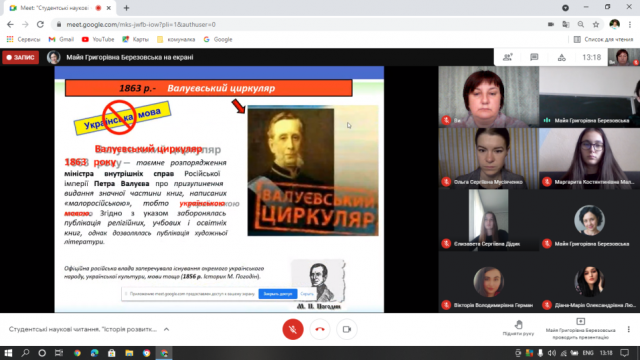Viewport: 640px width, 360px height.
Task: Click the translate page icon in the address bar
Action: pos(566,24)
